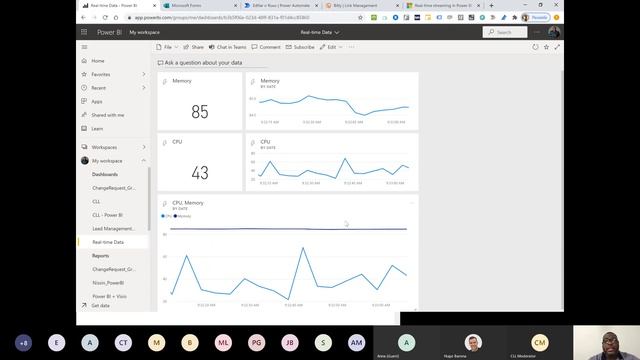
Task: Refresh the dashboard tiles
Action: tap(535, 47)
